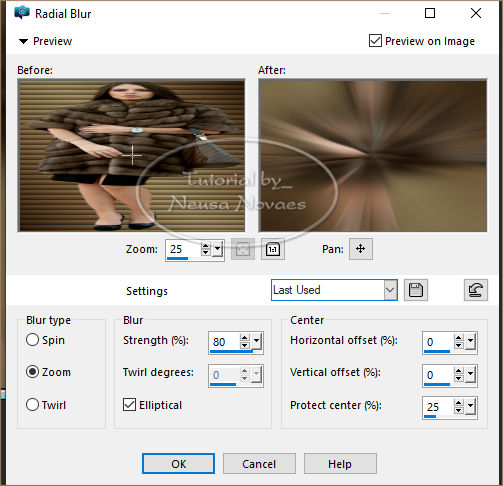Collapse the Preview section triangle
503x486 pixels.
point(23,41)
